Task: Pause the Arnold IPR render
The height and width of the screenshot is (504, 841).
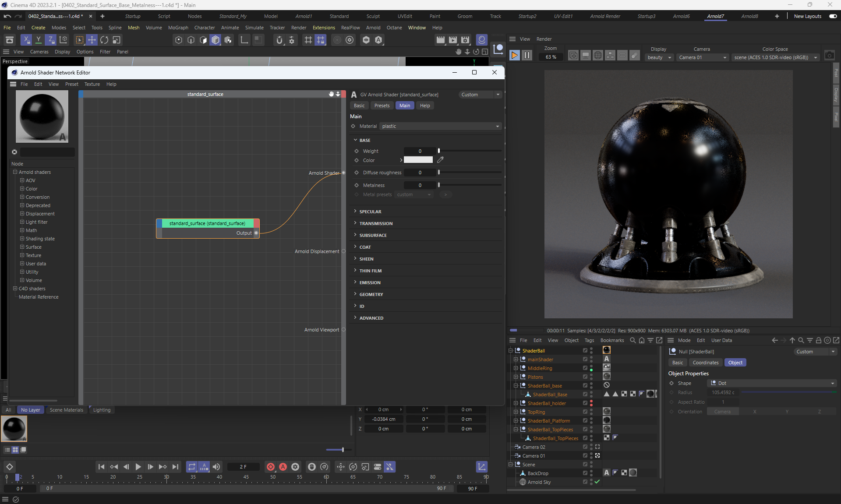Action: pyautogui.click(x=527, y=56)
